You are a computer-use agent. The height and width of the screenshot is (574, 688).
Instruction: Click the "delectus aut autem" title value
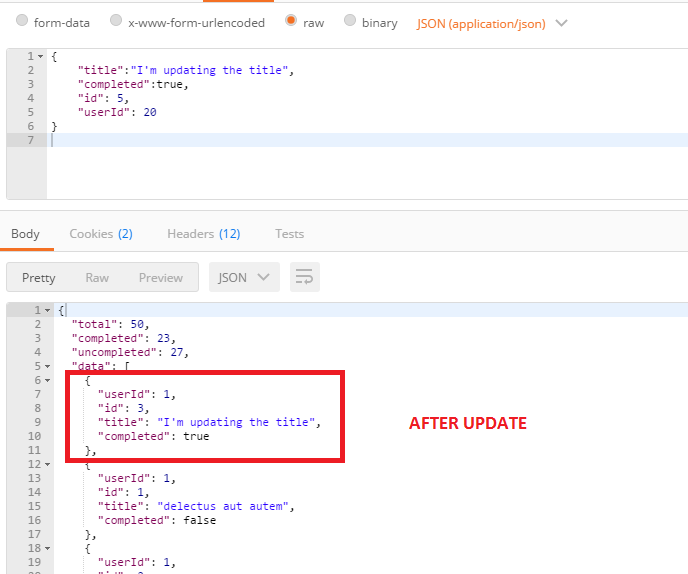point(223,506)
